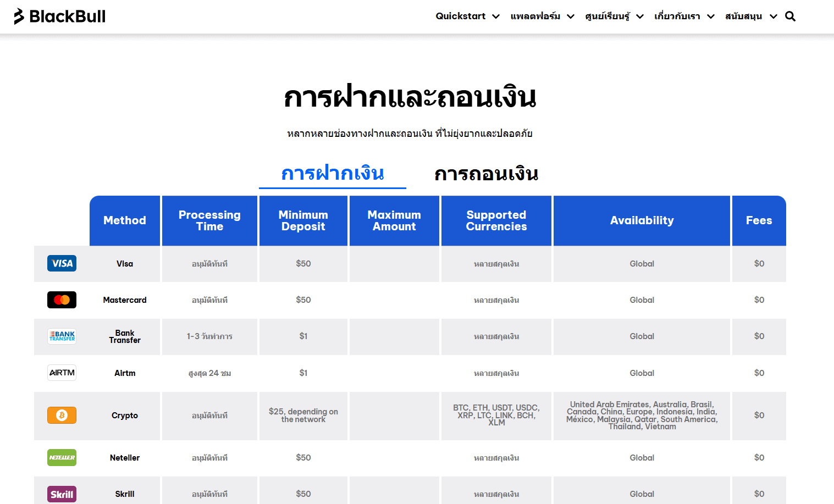Select the Airtm method name
Image resolution: width=834 pixels, height=504 pixels.
(x=125, y=373)
